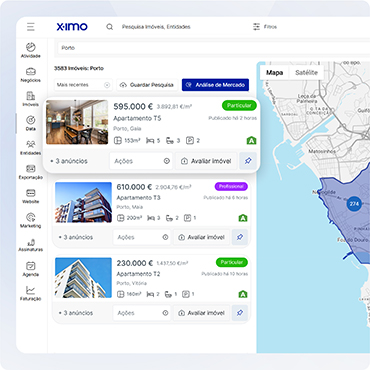
Task: Open Negócios in the sidebar
Action: click(x=31, y=75)
